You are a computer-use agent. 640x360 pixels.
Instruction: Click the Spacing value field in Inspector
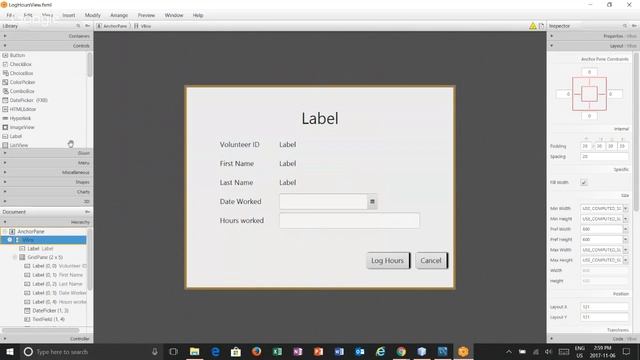point(604,156)
